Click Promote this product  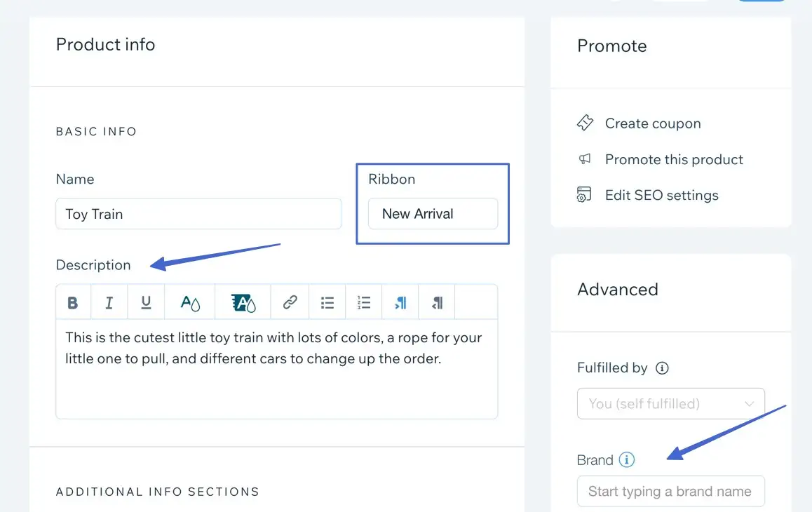[673, 159]
